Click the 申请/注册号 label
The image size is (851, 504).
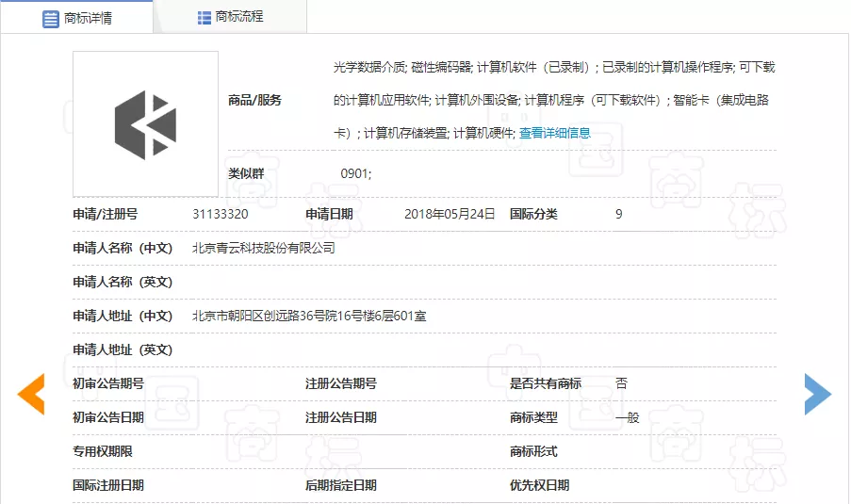point(106,214)
